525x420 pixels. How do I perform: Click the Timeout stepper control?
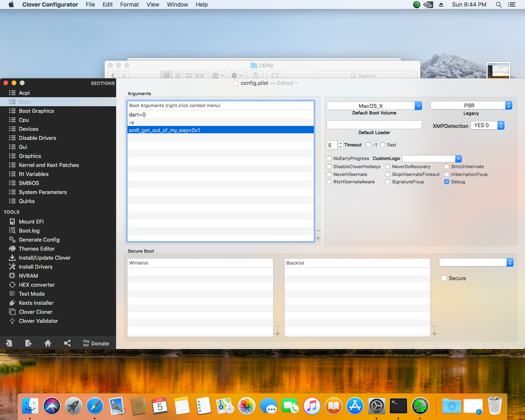[340, 145]
